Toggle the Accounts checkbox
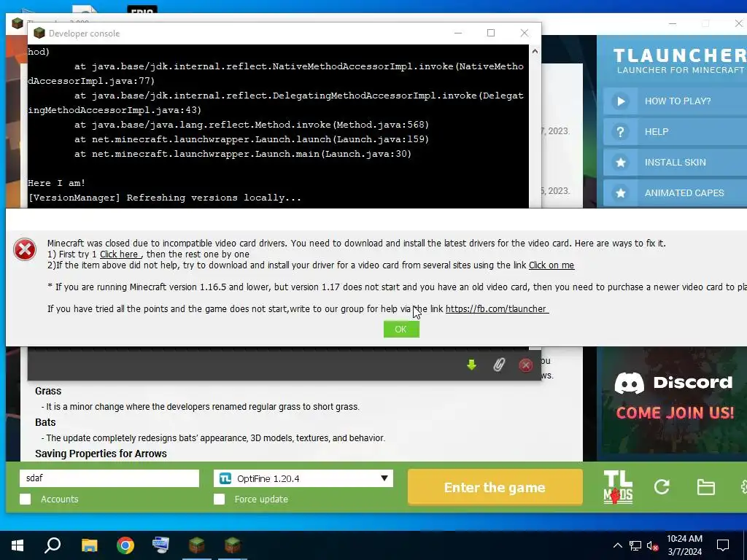This screenshot has width=747, height=560. click(x=26, y=499)
